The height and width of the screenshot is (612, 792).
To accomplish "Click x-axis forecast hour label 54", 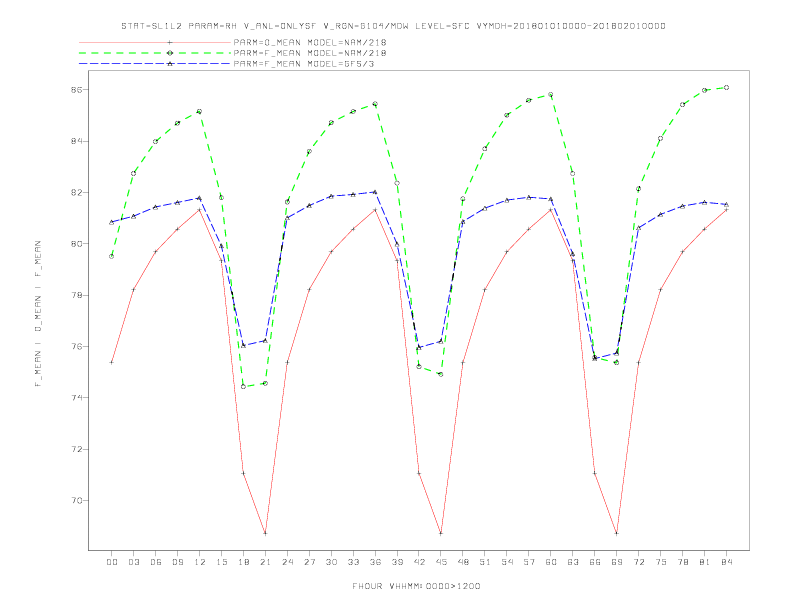I will coord(507,562).
